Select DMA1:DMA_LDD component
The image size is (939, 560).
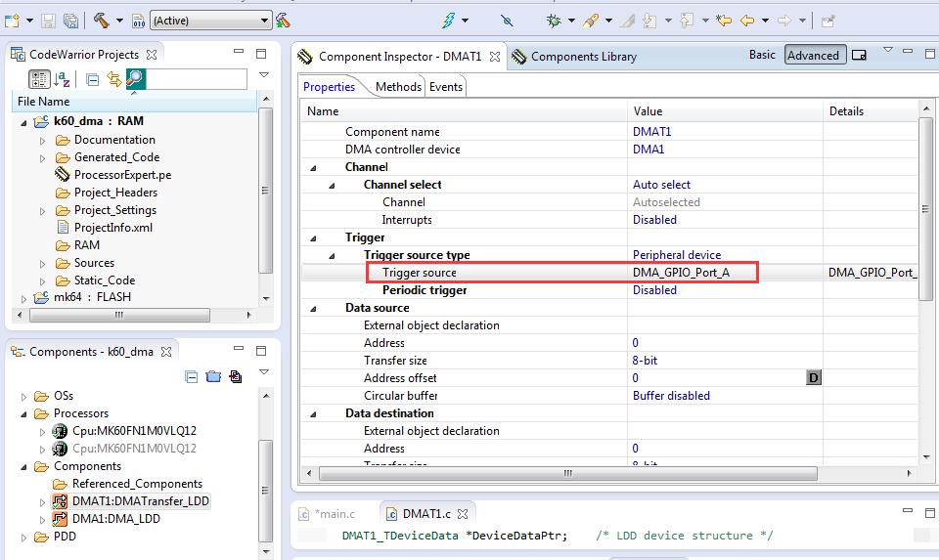point(116,519)
